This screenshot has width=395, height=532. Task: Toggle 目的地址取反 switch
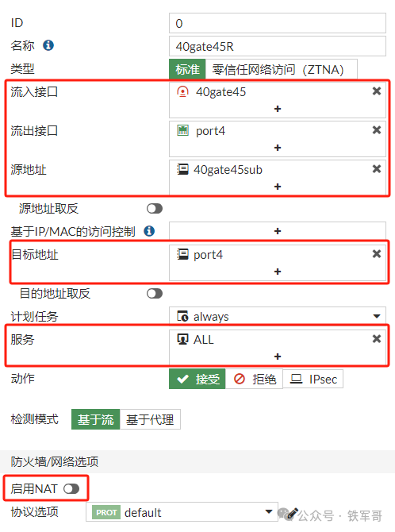click(x=155, y=293)
